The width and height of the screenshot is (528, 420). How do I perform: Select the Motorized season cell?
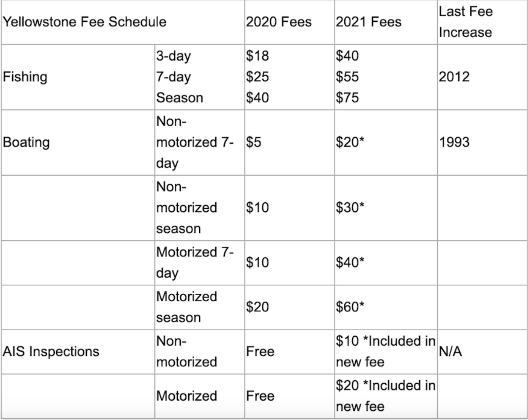click(x=187, y=307)
